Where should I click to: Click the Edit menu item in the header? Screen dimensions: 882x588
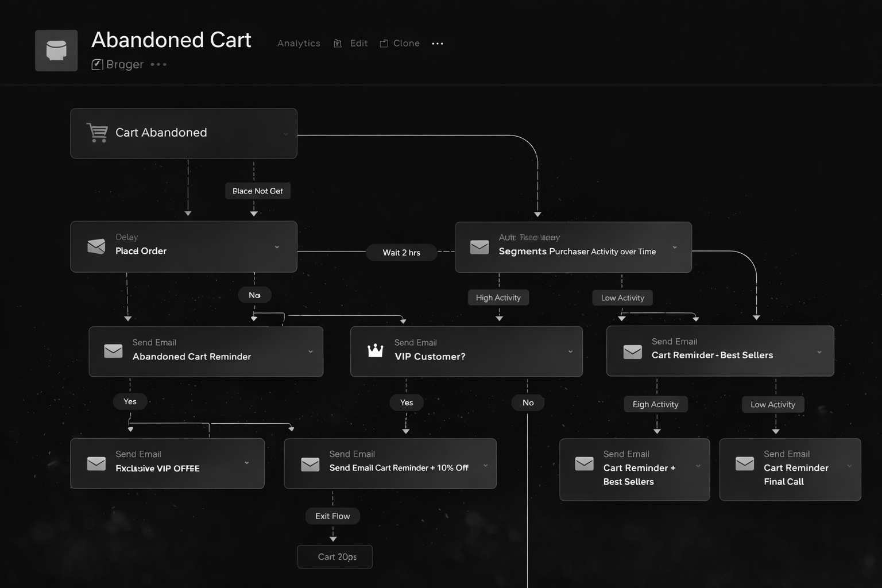click(358, 43)
